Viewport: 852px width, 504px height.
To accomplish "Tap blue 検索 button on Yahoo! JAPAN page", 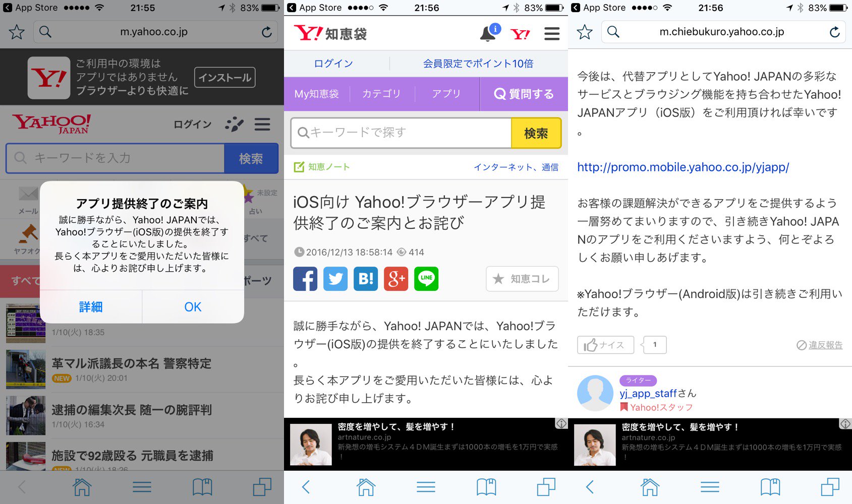I will point(251,158).
